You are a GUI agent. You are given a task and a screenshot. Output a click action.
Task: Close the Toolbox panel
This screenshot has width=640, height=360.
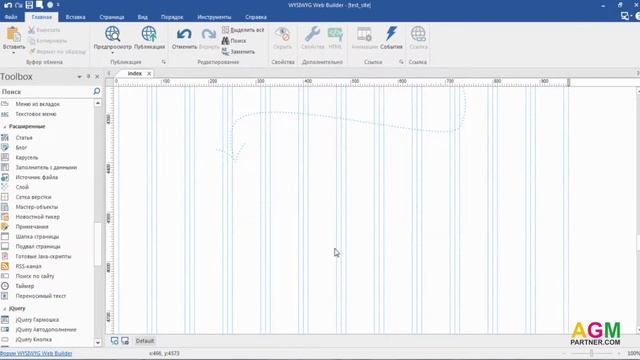tap(97, 77)
